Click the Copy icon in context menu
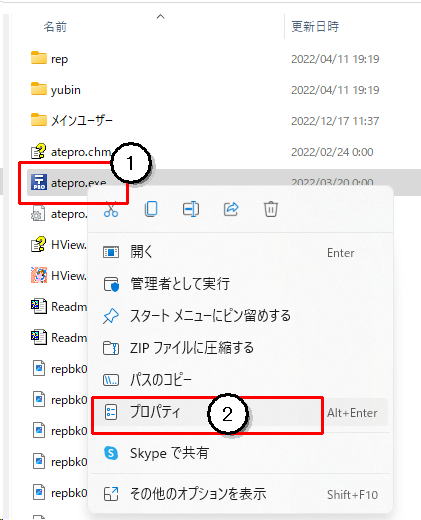The height and width of the screenshot is (520, 421). 151,209
